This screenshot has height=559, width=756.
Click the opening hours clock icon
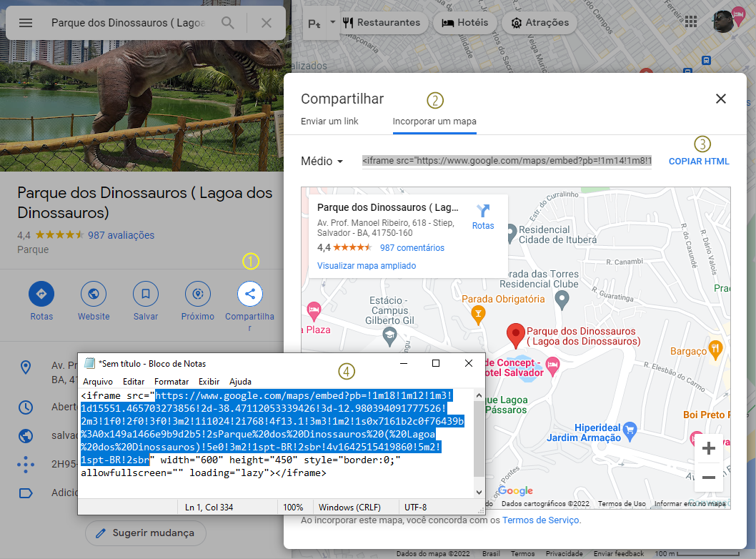click(x=26, y=407)
